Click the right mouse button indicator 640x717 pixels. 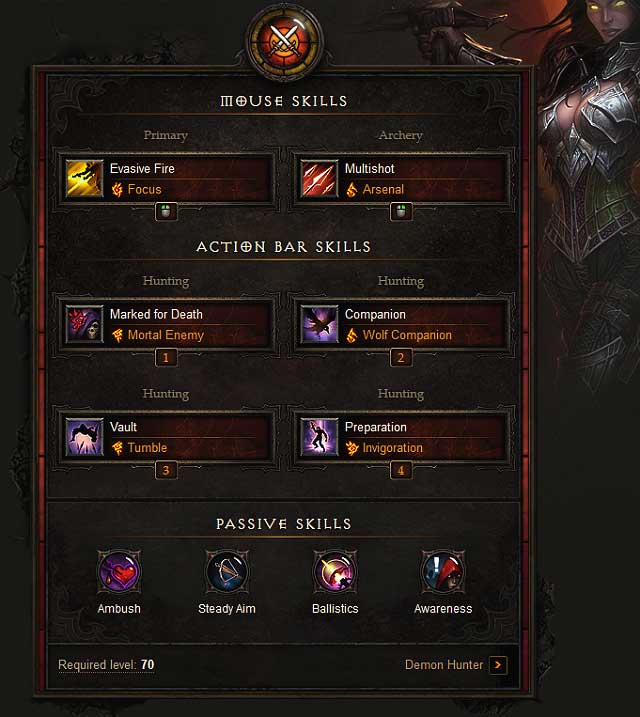[401, 212]
